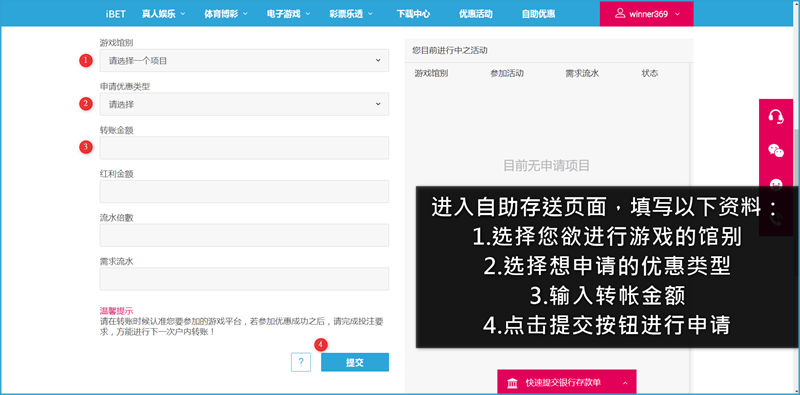Click the iBET logo link

116,14
